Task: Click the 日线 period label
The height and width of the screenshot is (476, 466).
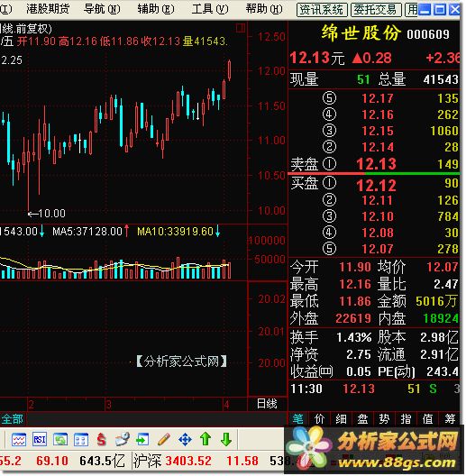Action: (x=267, y=404)
